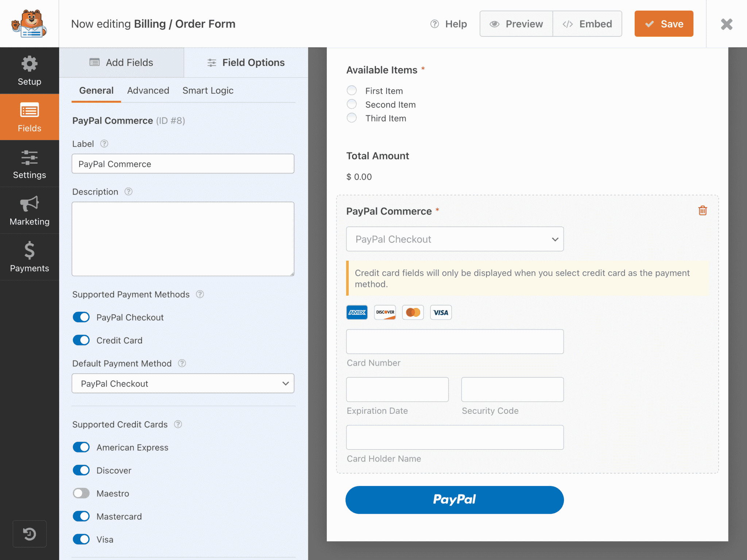
Task: Select the Fields panel icon
Action: coord(29,117)
